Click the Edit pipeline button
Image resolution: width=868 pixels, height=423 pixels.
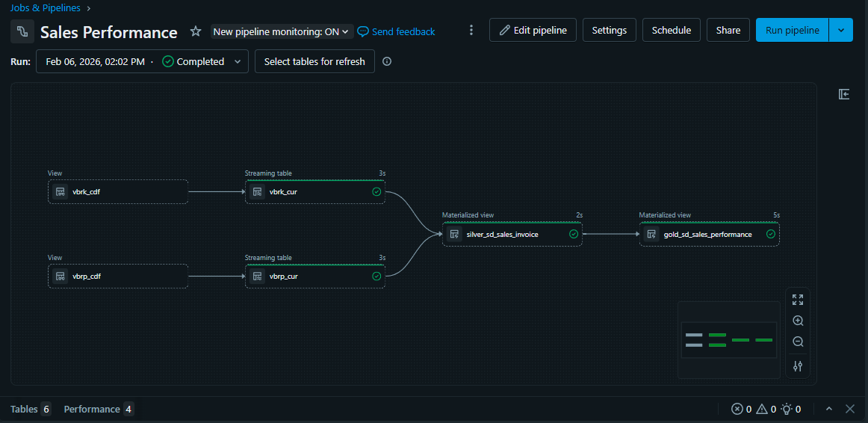533,31
